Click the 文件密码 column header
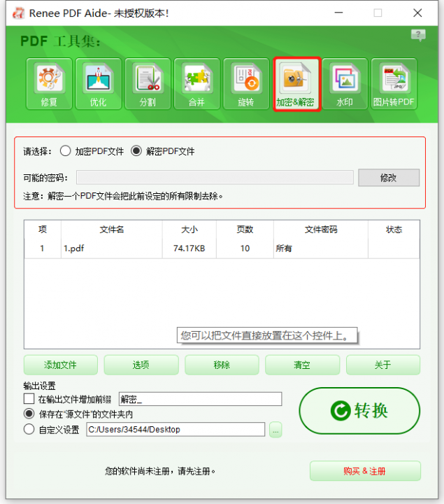The height and width of the screenshot is (504, 444). [321, 230]
